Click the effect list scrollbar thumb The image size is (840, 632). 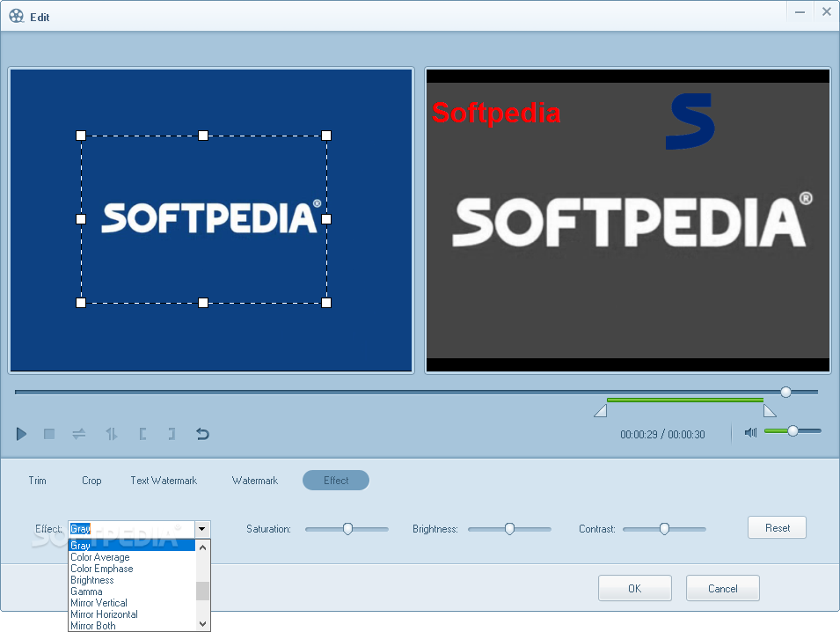[202, 592]
